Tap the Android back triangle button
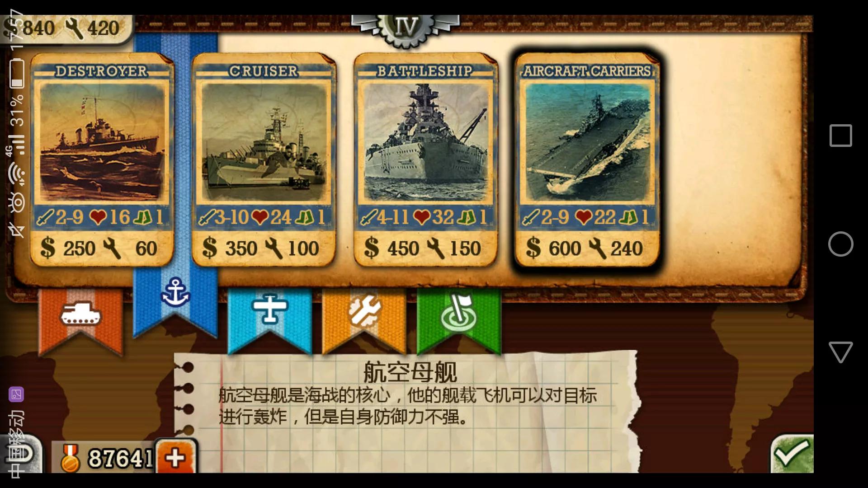Image resolution: width=868 pixels, height=488 pixels. (840, 352)
